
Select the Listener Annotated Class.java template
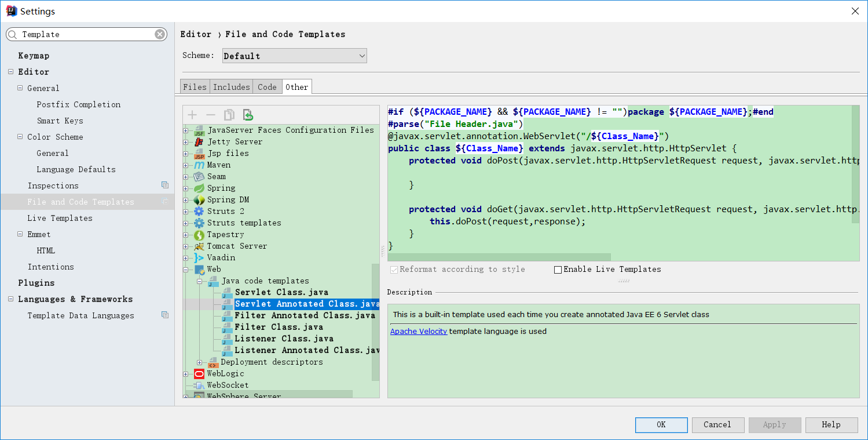coord(307,350)
